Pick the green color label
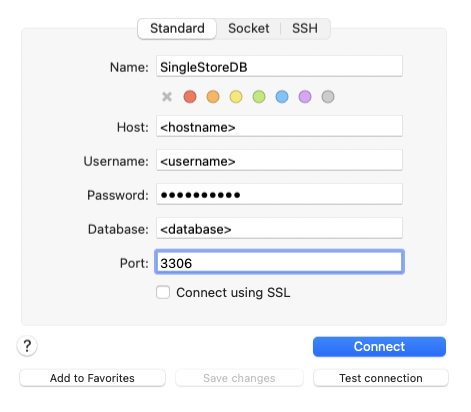Screen dimensions: 471x412 coord(259,97)
